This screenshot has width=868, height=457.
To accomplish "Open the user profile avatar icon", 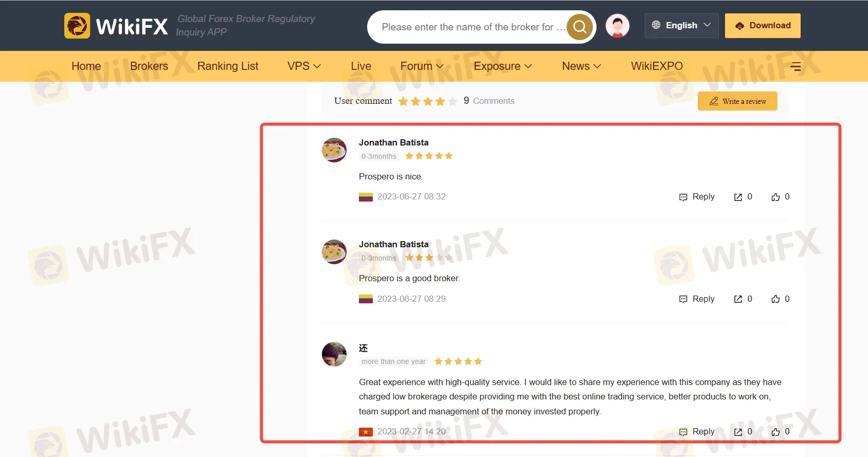I will [x=618, y=26].
